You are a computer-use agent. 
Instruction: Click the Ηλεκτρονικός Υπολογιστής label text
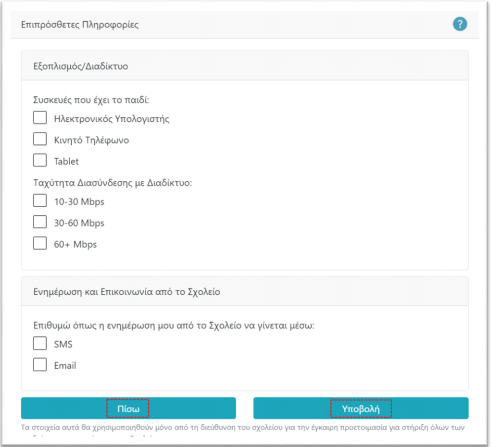pyautogui.click(x=112, y=119)
